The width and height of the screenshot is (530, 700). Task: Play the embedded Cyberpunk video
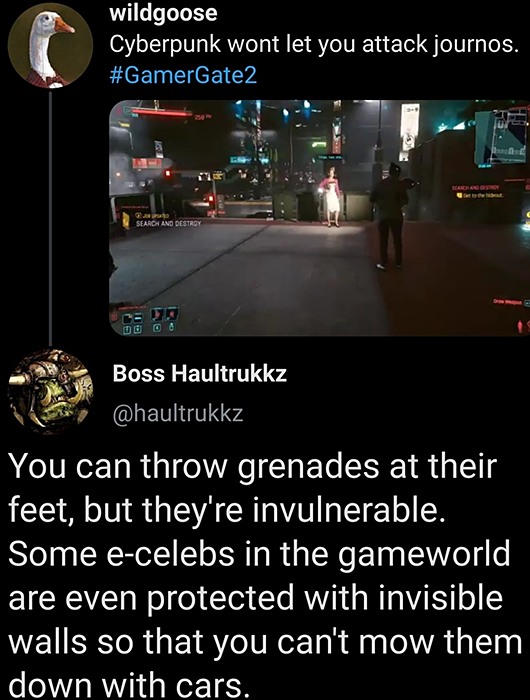[319, 218]
